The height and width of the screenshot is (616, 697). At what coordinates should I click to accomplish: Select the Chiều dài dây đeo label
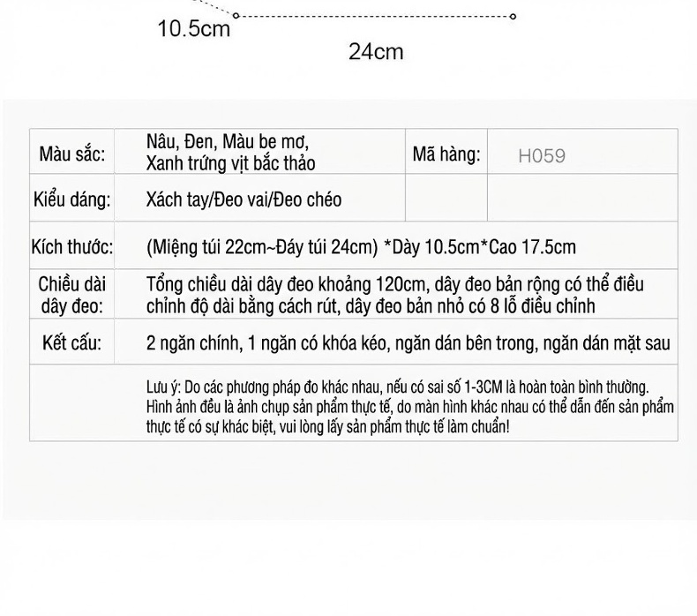click(72, 296)
